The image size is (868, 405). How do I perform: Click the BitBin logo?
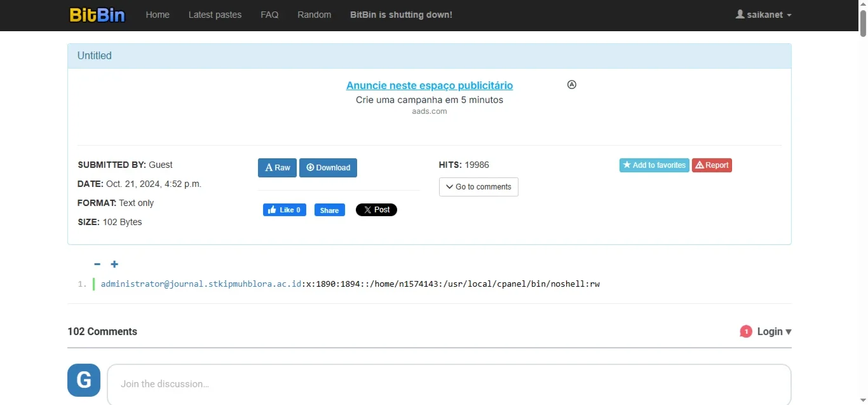(97, 15)
